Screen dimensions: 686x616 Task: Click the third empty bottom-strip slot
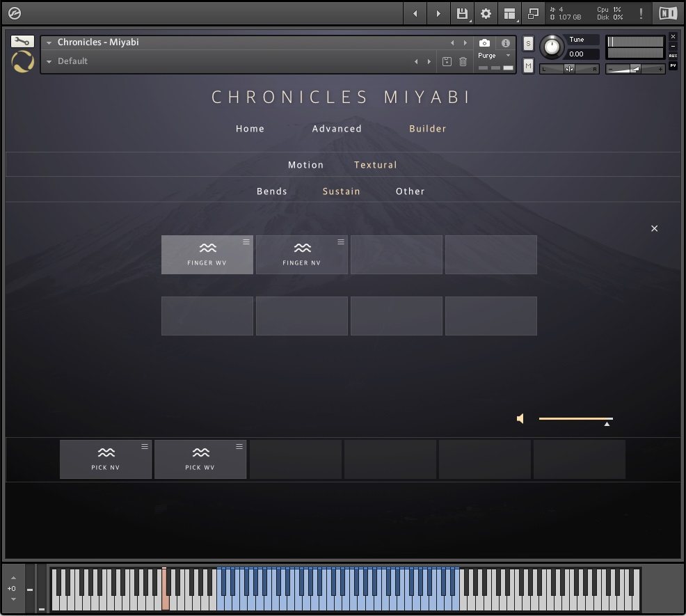click(485, 459)
